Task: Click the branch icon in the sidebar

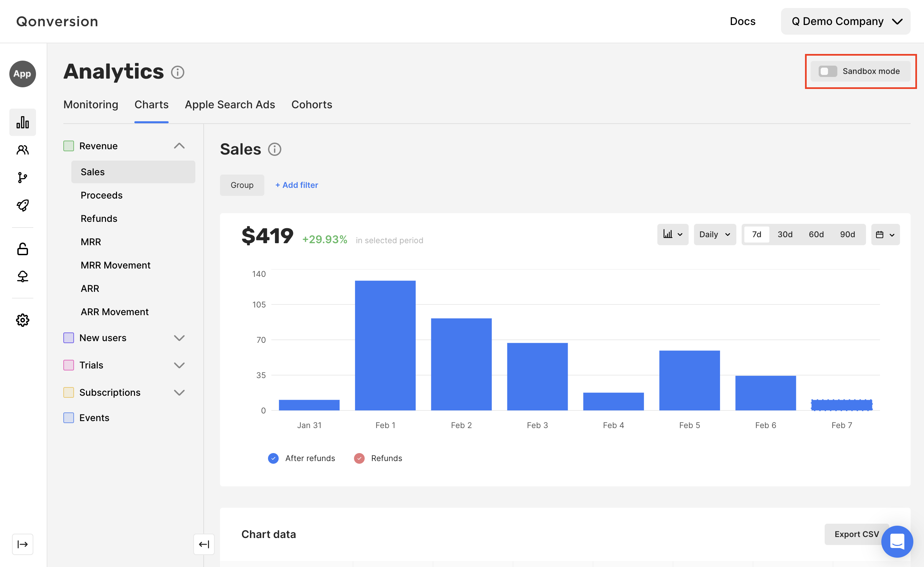Action: (23, 177)
